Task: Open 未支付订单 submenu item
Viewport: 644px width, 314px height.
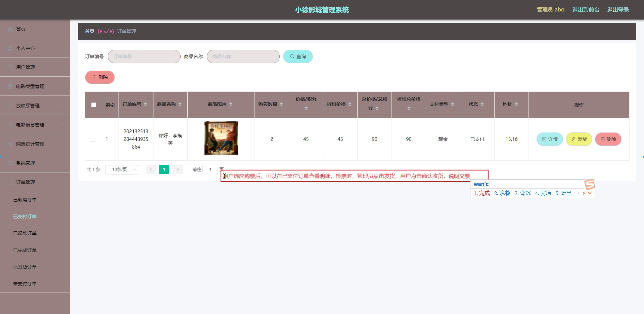Action: point(25,284)
